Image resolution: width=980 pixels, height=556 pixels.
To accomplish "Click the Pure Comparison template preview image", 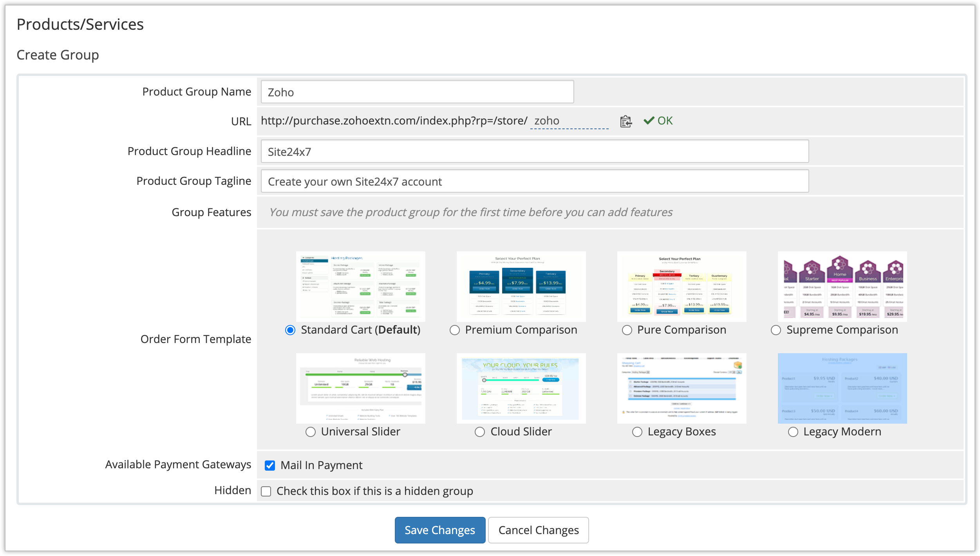I will coord(682,286).
